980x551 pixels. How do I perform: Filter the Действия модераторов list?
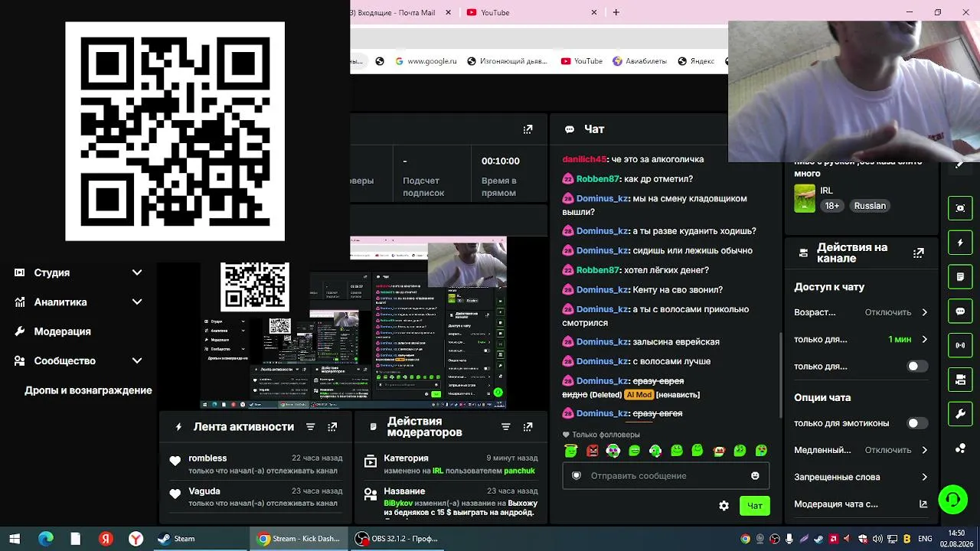coord(505,427)
